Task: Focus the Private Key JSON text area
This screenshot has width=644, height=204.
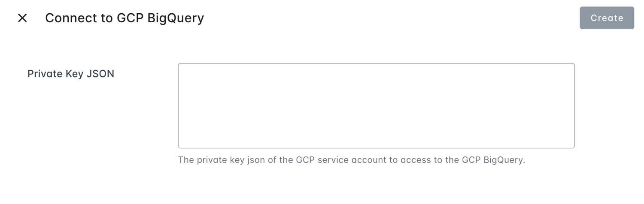Action: pos(376,106)
